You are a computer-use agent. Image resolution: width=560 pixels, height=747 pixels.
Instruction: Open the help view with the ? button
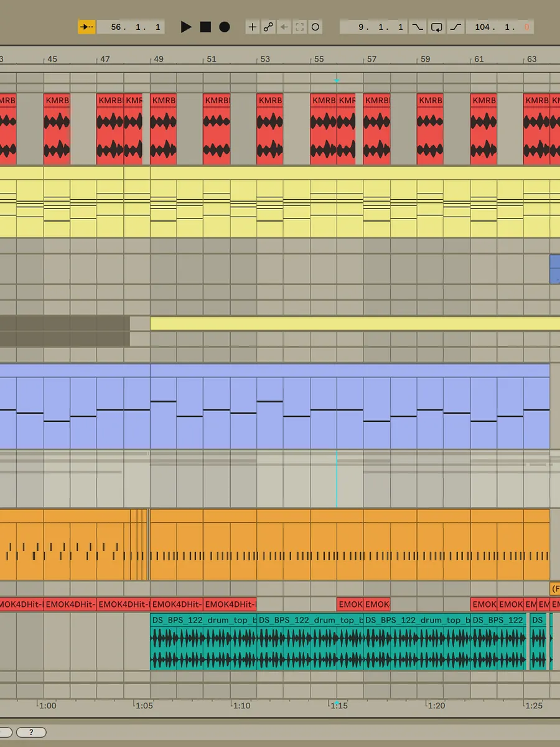(31, 732)
